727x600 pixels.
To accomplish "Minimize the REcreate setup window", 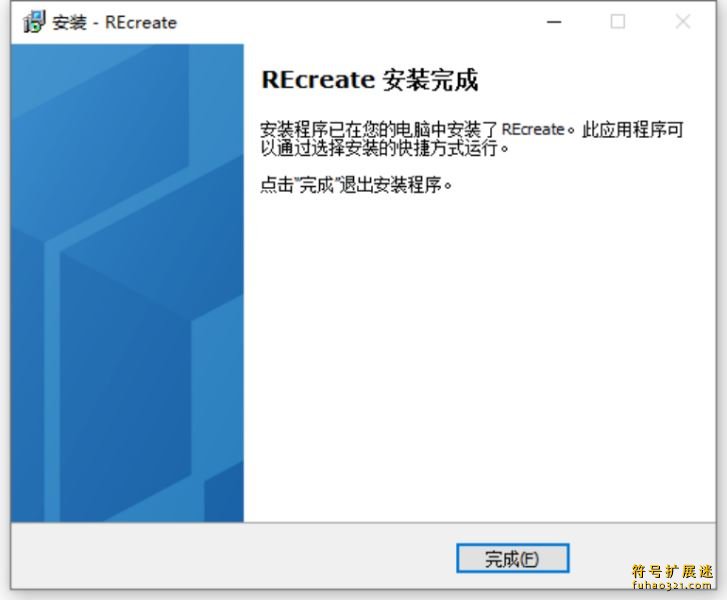I will tap(554, 22).
